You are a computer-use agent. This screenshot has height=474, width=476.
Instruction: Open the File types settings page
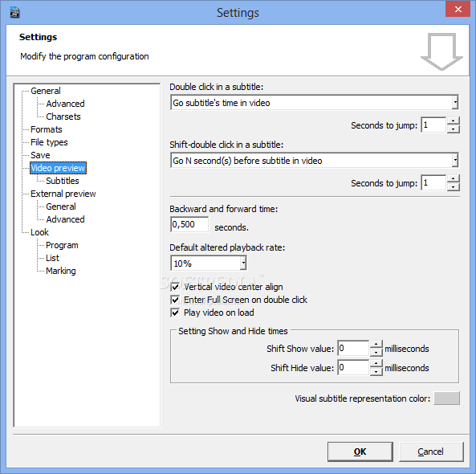click(49, 142)
